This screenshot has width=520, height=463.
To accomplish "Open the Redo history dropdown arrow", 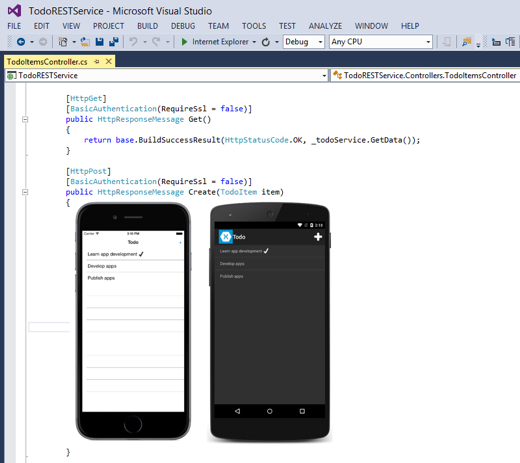I will (x=168, y=42).
